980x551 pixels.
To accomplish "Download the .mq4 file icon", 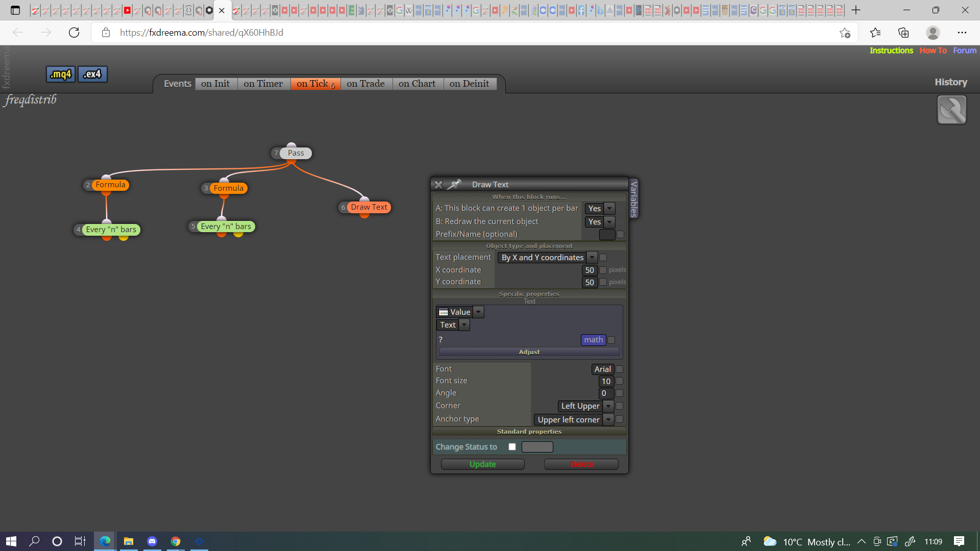I will click(x=61, y=74).
